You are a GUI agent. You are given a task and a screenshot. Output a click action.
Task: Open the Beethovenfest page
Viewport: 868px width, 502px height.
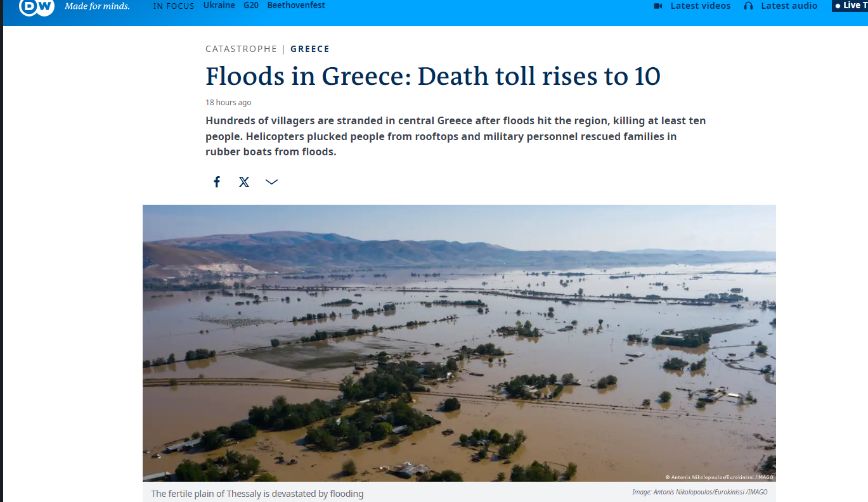click(295, 5)
